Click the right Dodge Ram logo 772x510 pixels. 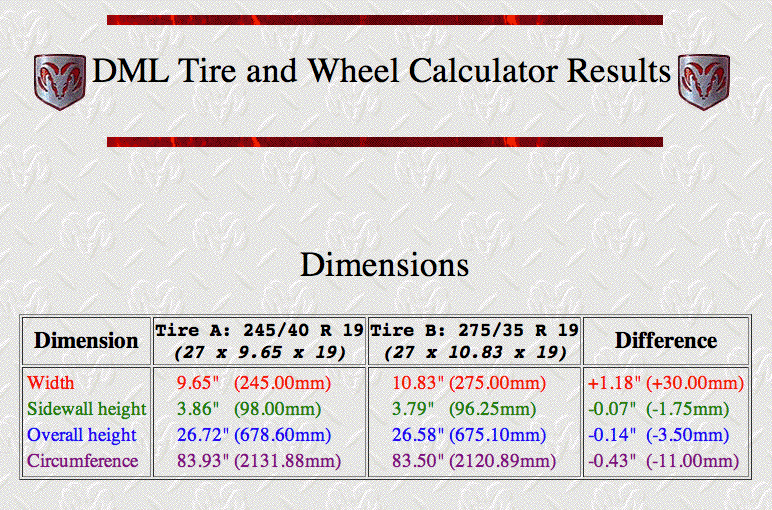pos(703,81)
